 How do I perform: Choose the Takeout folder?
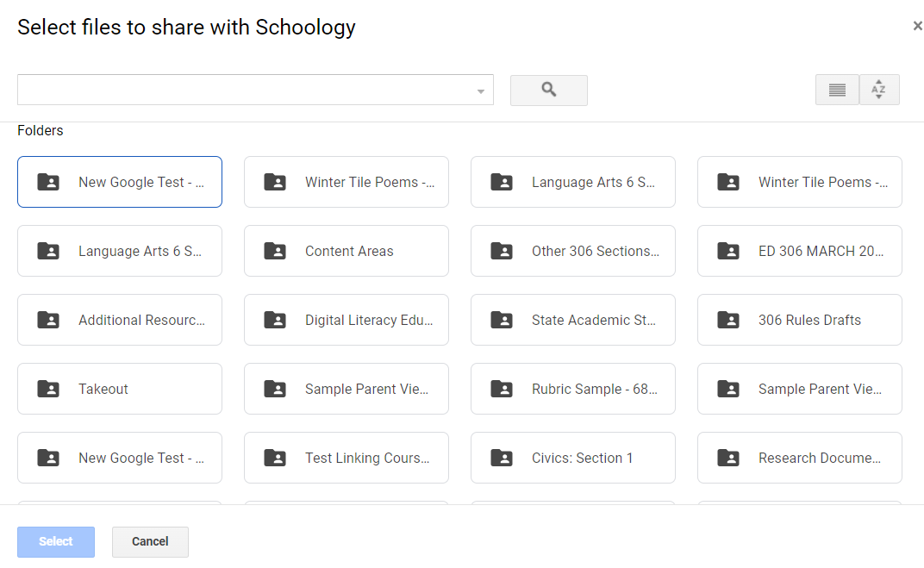[120, 389]
